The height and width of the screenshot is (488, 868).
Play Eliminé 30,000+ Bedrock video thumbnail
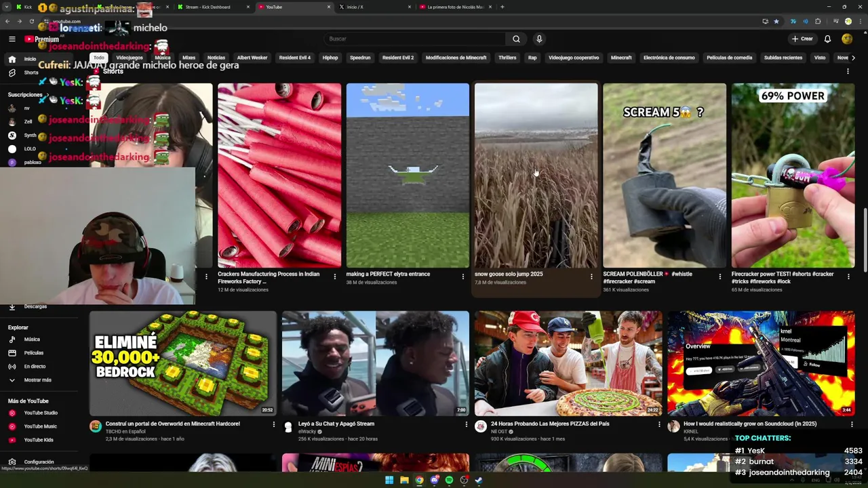pos(183,363)
